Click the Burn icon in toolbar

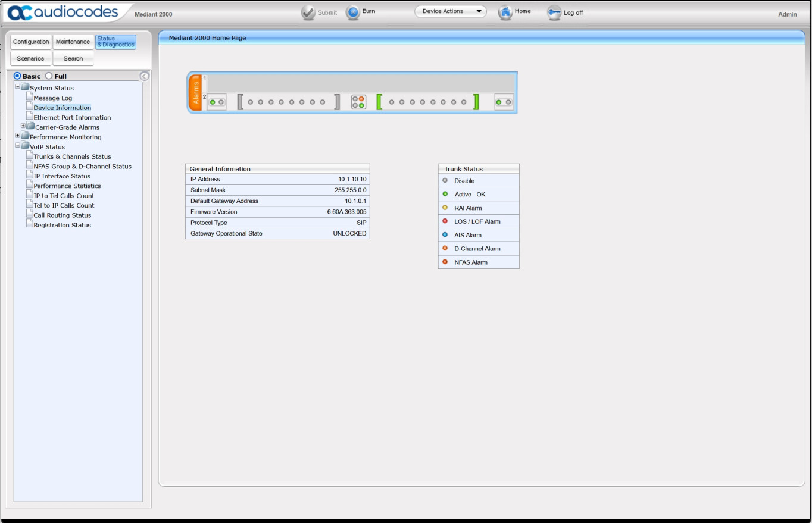coord(353,12)
